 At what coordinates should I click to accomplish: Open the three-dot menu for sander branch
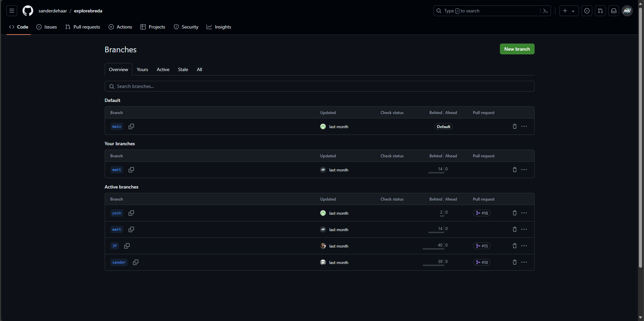[524, 262]
